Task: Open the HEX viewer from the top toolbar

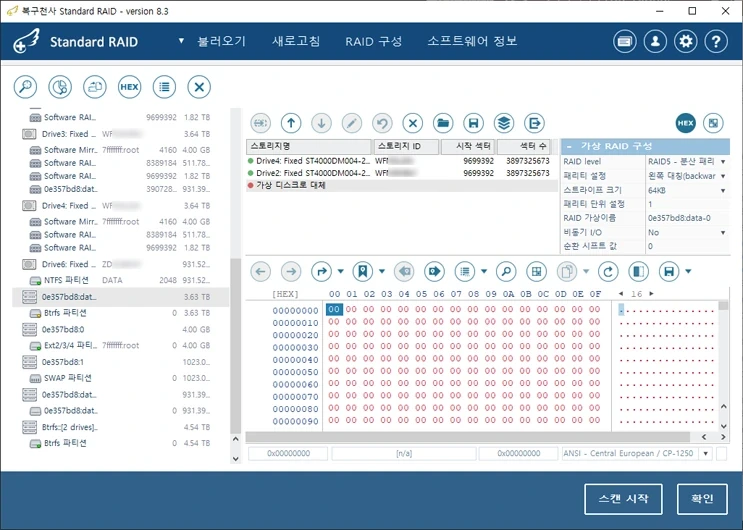Action: tap(129, 87)
